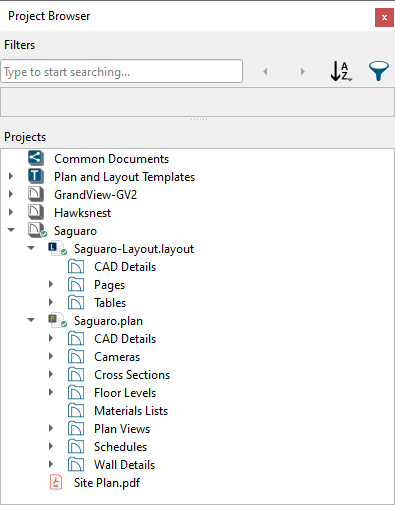Click the Saguaro.plan file icon

pos(57,320)
